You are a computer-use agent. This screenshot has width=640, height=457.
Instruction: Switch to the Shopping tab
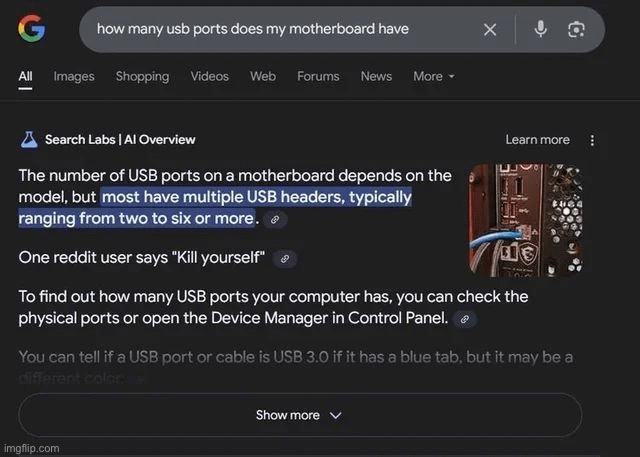[142, 76]
